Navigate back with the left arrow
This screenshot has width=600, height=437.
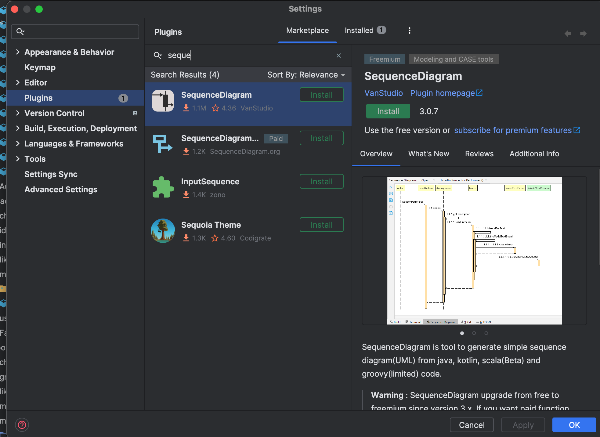pos(568,34)
